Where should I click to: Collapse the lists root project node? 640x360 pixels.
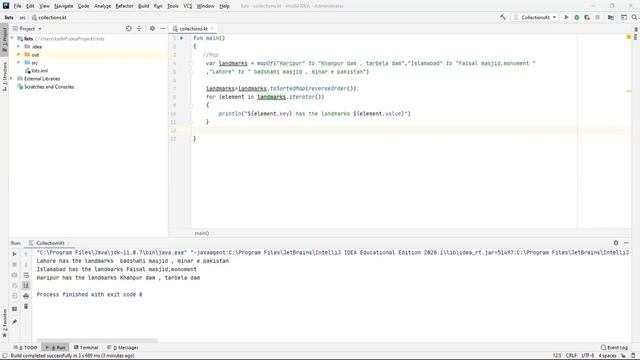coord(12,38)
